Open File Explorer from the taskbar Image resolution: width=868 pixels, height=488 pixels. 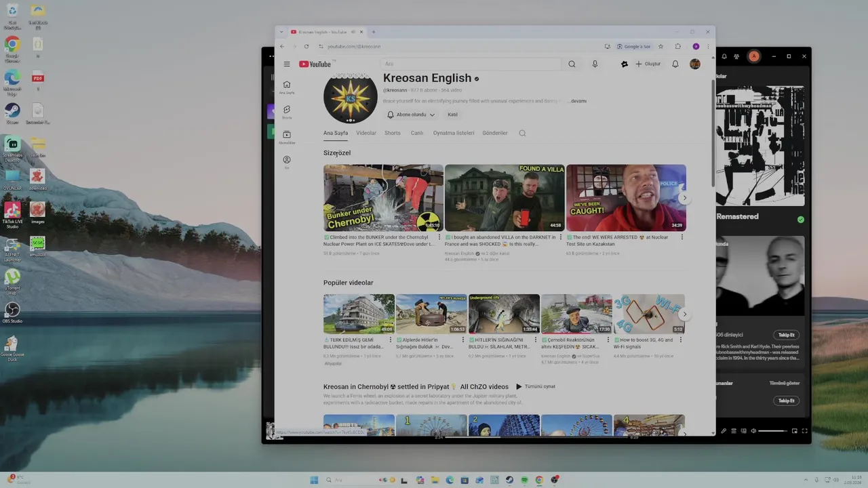pos(435,480)
